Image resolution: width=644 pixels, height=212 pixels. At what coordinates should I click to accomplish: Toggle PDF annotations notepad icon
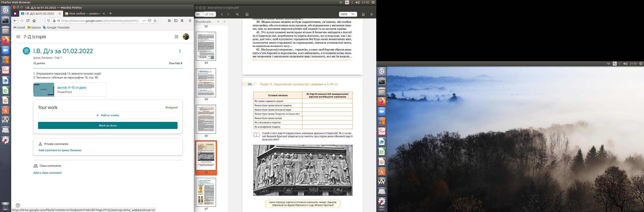247,14
